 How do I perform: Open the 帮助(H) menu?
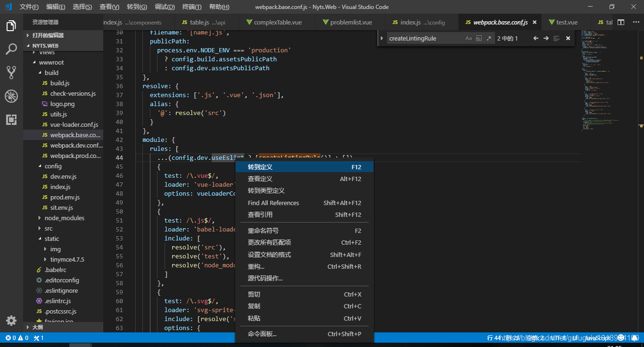pyautogui.click(x=219, y=7)
